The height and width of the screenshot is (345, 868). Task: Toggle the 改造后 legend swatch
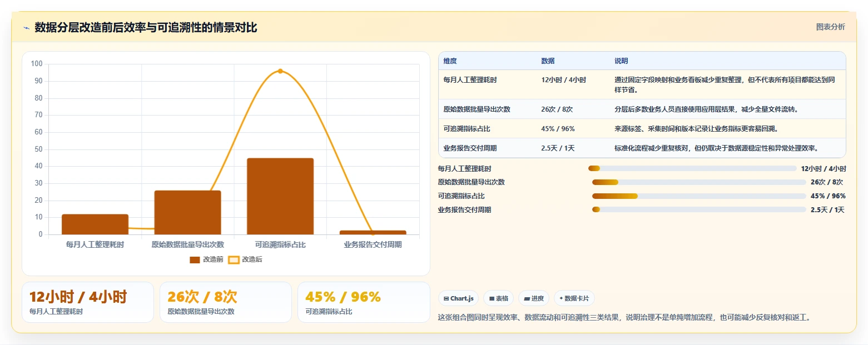click(234, 259)
